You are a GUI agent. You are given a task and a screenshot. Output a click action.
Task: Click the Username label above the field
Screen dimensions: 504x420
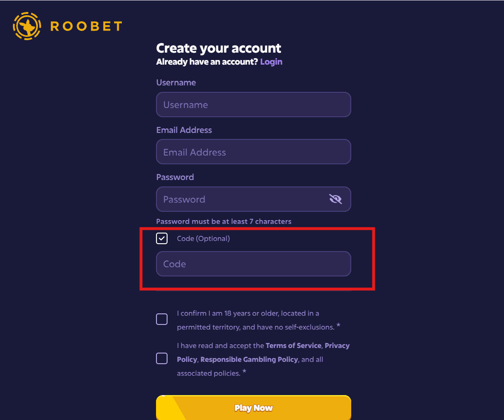pyautogui.click(x=176, y=83)
